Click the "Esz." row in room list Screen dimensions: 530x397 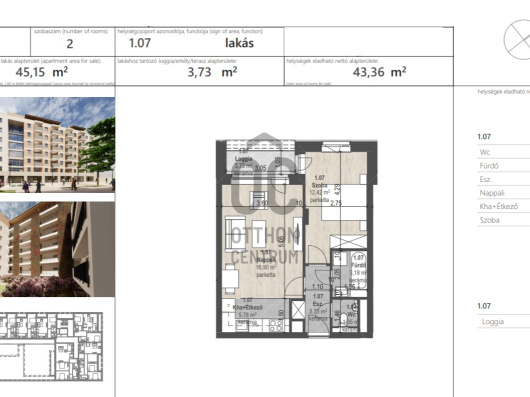pyautogui.click(x=504, y=179)
